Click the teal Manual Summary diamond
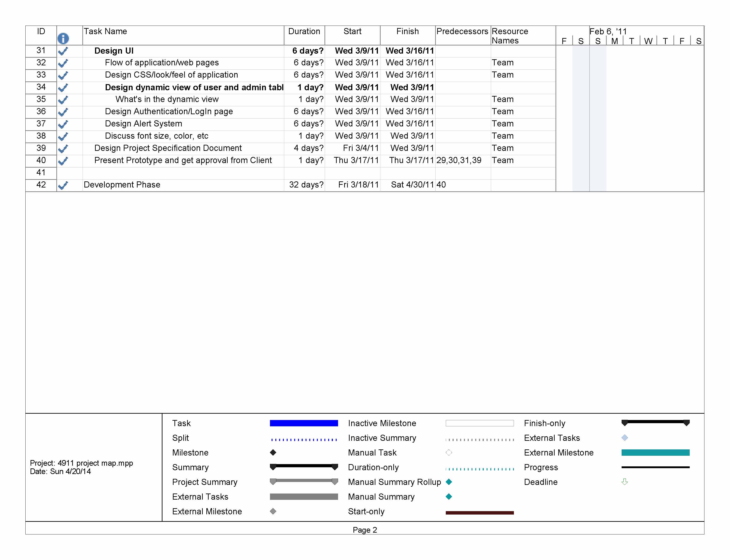 click(449, 496)
